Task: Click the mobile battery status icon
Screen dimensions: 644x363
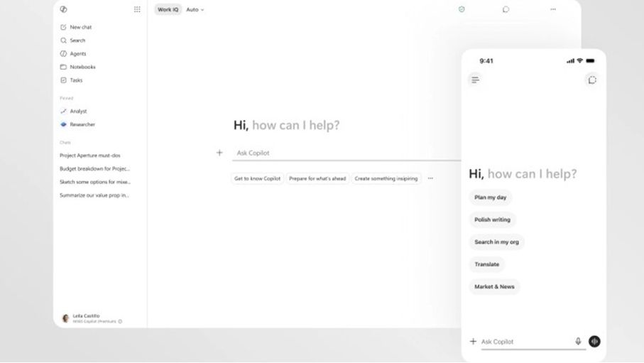Action: [590, 60]
